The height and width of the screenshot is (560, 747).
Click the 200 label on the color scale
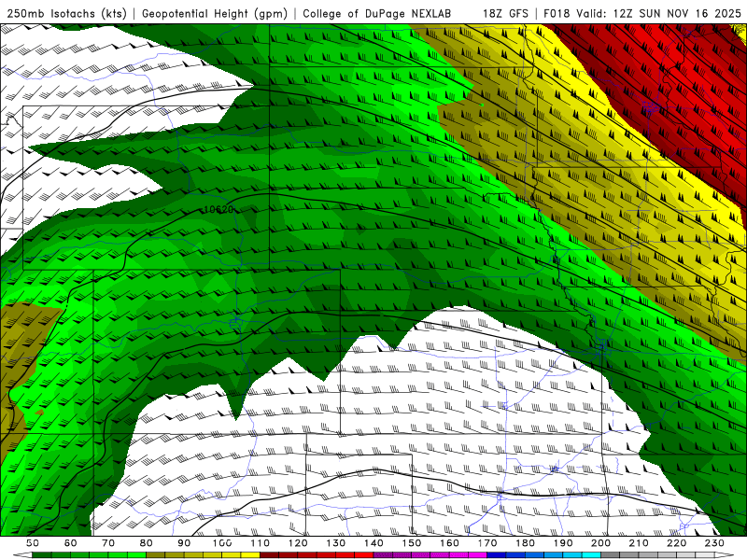(x=600, y=543)
